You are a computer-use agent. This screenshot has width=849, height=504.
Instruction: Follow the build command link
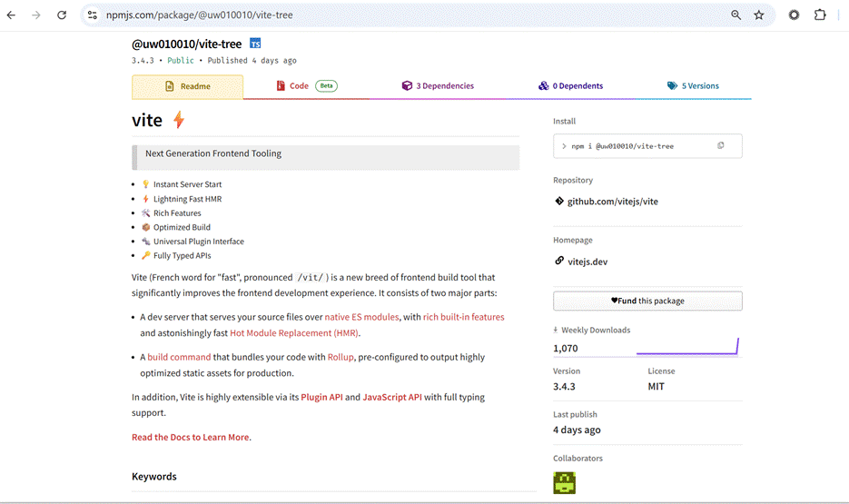[x=179, y=357]
